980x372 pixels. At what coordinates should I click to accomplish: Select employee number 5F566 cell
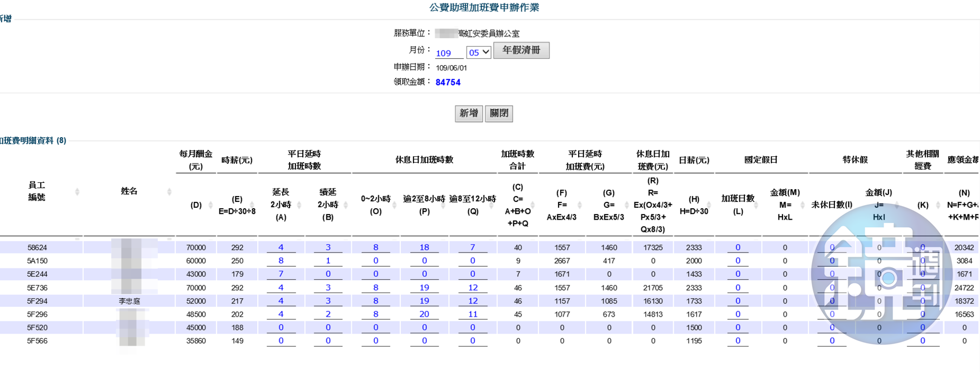point(37,341)
